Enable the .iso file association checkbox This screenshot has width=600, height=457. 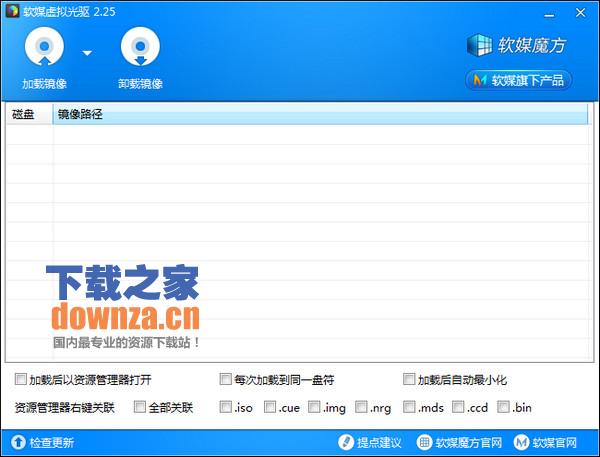coord(226,407)
